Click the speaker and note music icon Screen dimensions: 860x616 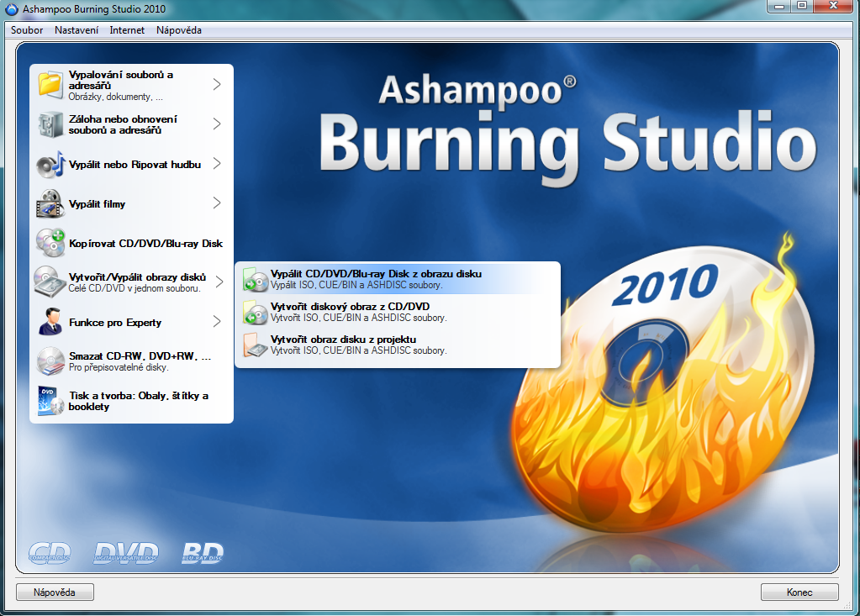(x=50, y=165)
